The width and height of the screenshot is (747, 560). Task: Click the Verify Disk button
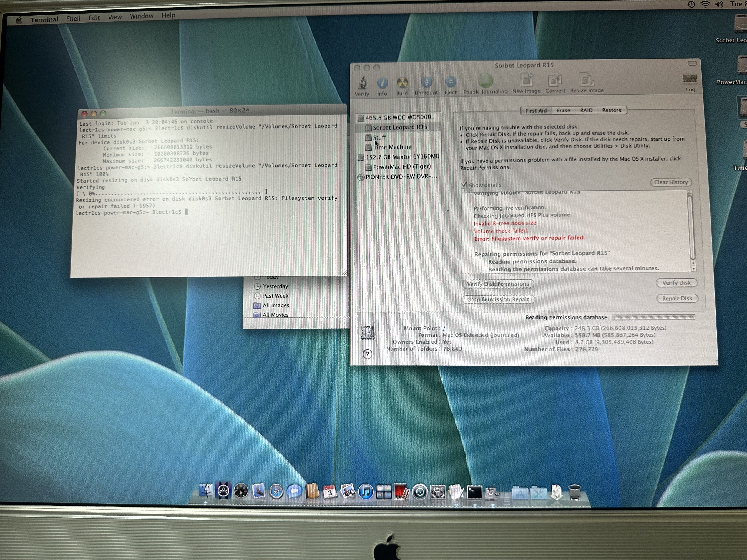(676, 283)
